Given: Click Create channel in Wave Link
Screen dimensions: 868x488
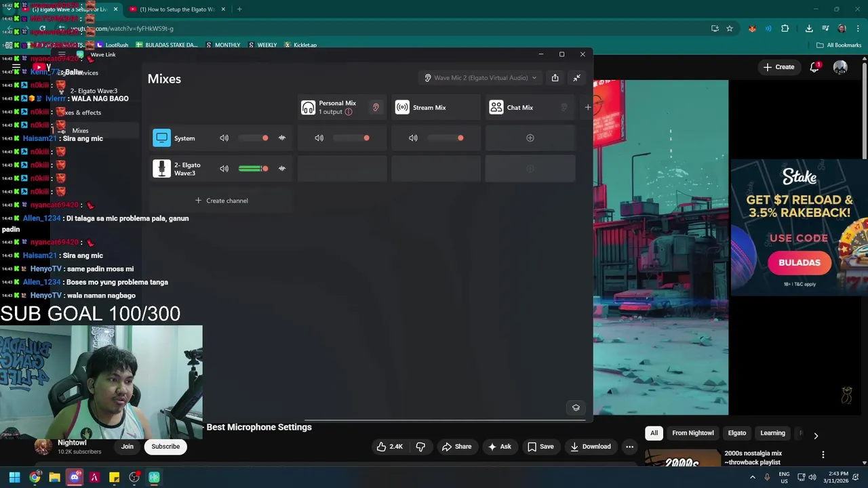Looking at the screenshot, I should [222, 201].
